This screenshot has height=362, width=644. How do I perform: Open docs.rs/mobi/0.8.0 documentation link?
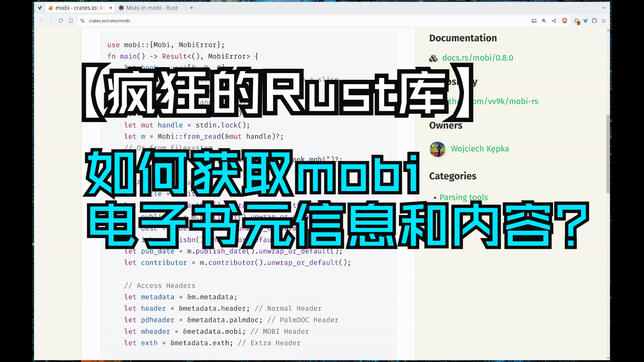coord(477,57)
